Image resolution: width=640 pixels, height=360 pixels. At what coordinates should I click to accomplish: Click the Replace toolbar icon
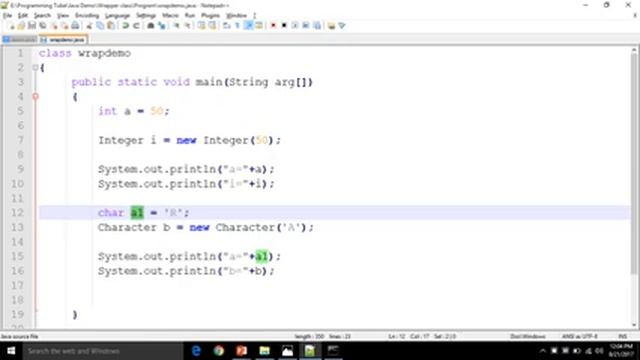pyautogui.click(x=162, y=26)
